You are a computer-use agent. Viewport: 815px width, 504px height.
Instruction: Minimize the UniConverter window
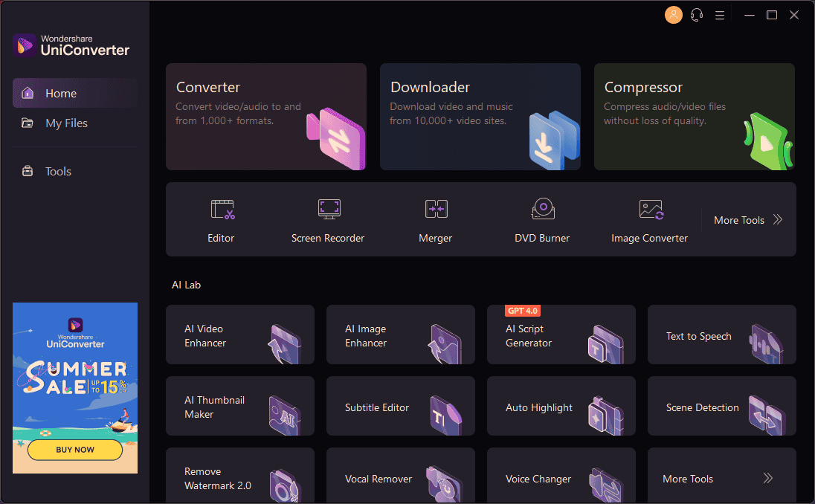749,15
